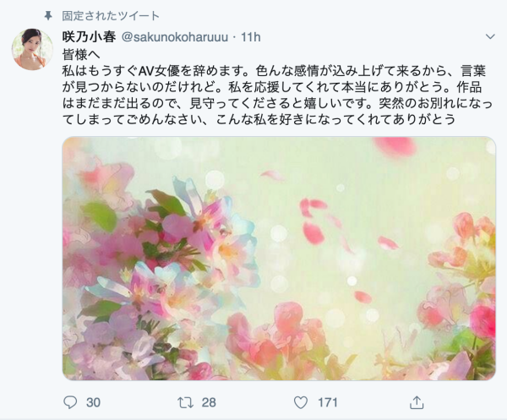Retweet this post using the retweet icon
Screen dimensions: 507x420
pos(186,402)
